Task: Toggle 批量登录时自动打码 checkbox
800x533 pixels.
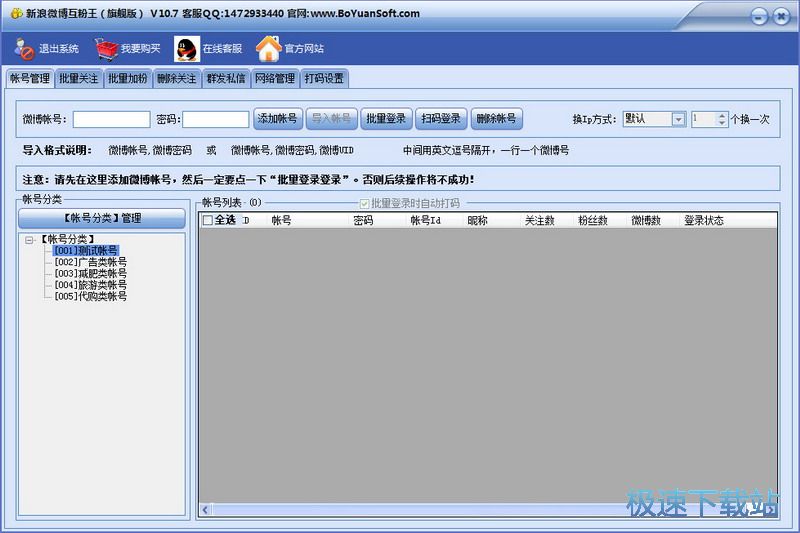Action: point(364,203)
